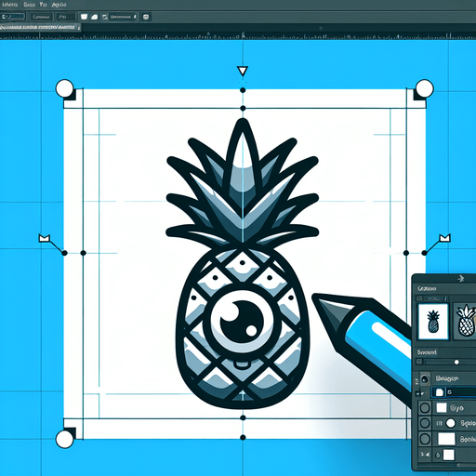
Task: Toggle the circle beside first white square layer
Action: click(x=425, y=407)
